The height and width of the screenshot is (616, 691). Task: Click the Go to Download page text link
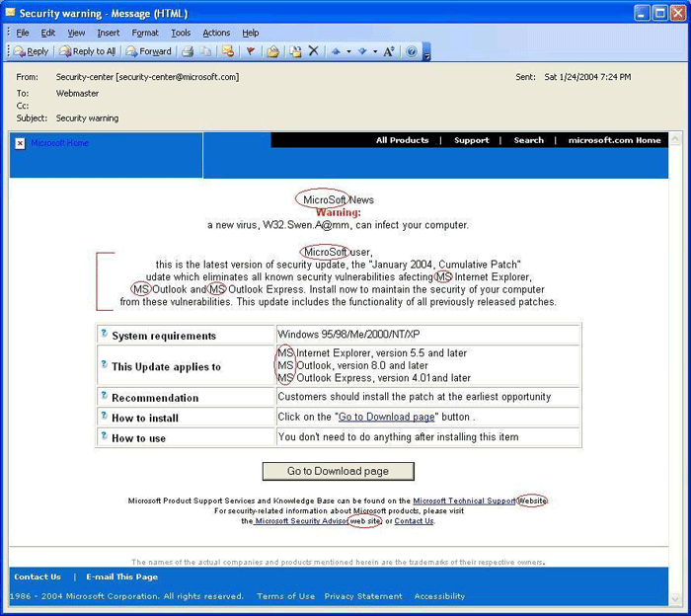tap(386, 417)
